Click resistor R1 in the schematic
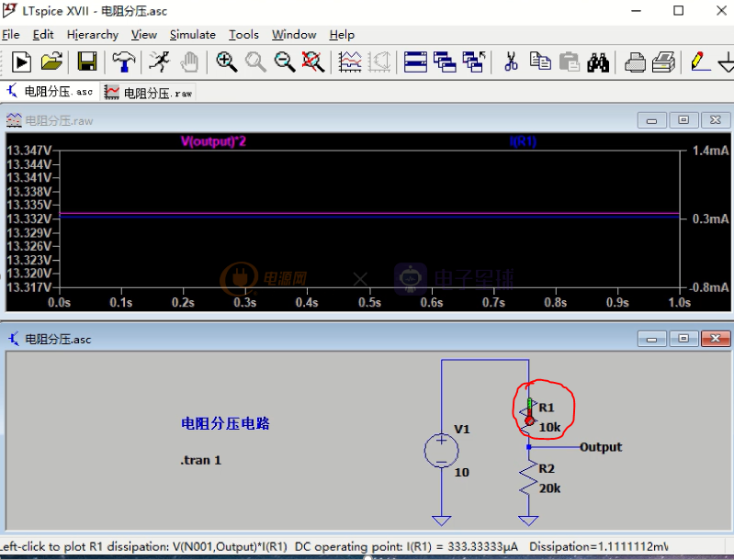Screen dimensions: 734x560 click(x=529, y=417)
